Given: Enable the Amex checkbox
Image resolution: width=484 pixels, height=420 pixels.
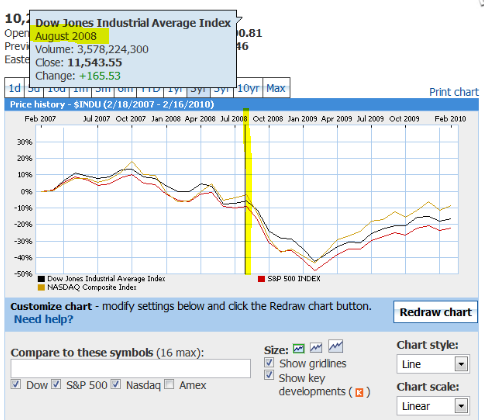Looking at the screenshot, I should tap(169, 384).
